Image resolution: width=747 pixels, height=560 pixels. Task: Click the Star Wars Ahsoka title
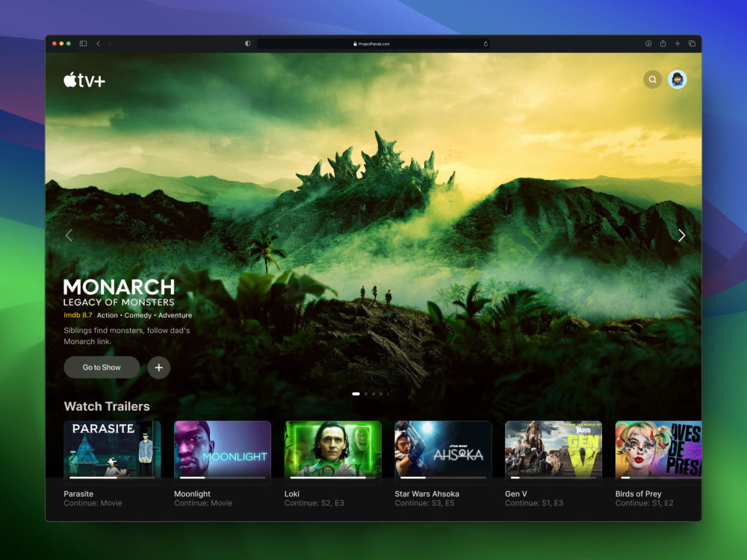point(427,494)
